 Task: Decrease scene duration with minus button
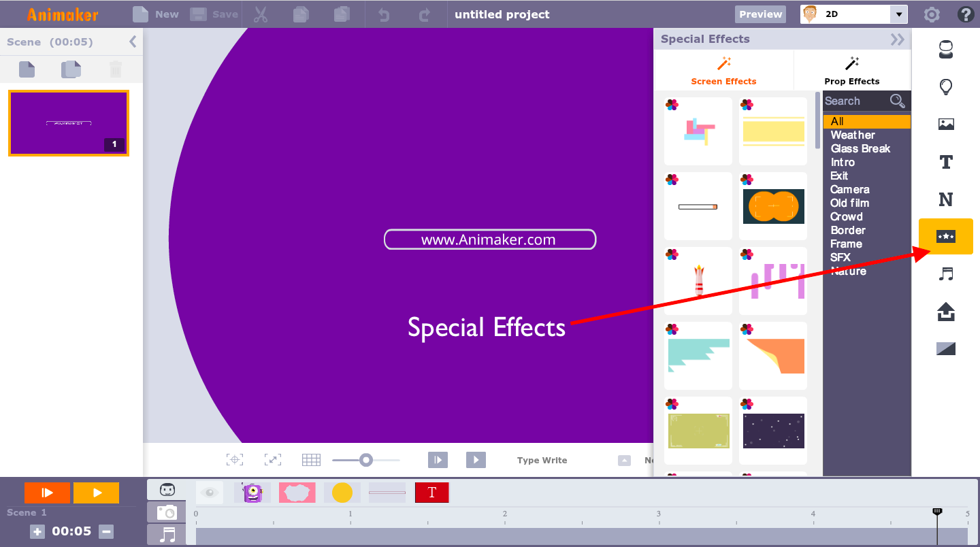coord(106,532)
